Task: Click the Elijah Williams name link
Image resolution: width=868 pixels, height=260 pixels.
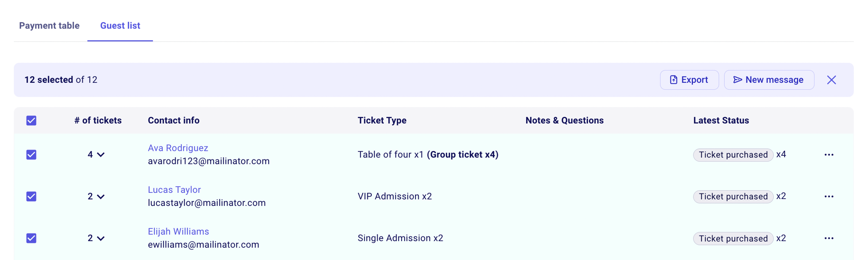Action: point(178,231)
